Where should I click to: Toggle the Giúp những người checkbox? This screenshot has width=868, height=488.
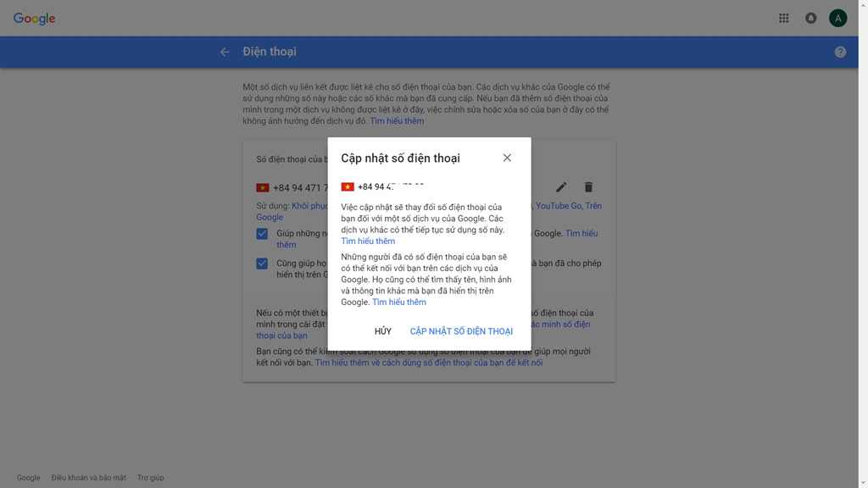[262, 233]
